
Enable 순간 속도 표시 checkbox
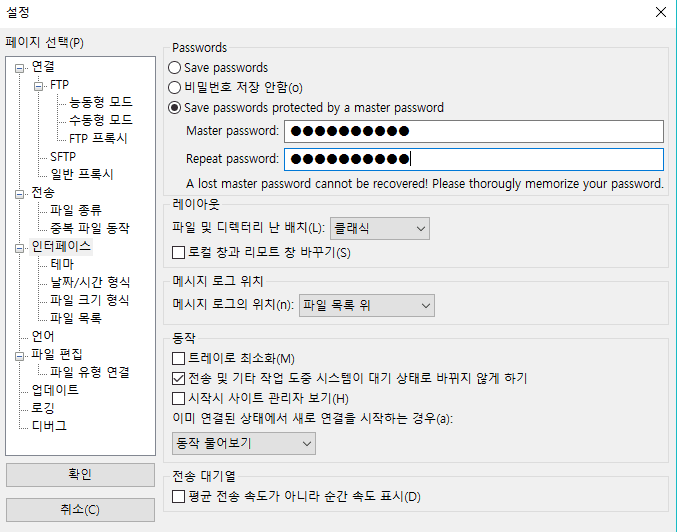coord(178,497)
